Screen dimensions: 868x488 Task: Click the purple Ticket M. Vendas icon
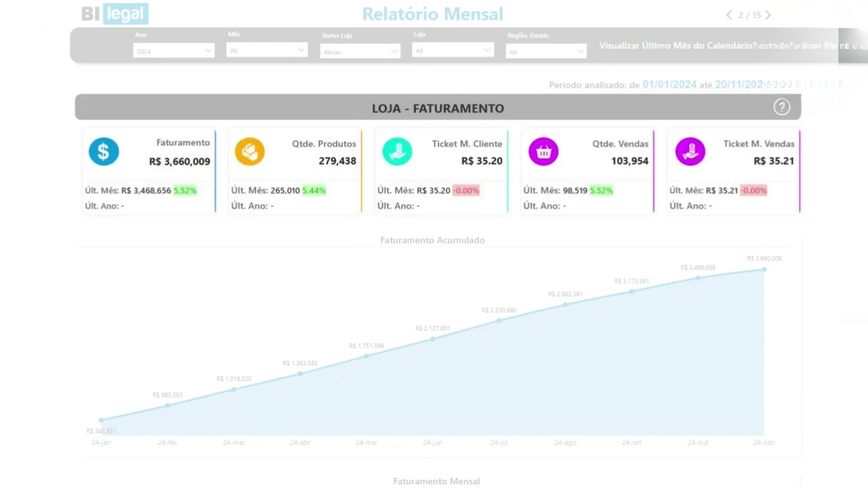(x=690, y=151)
